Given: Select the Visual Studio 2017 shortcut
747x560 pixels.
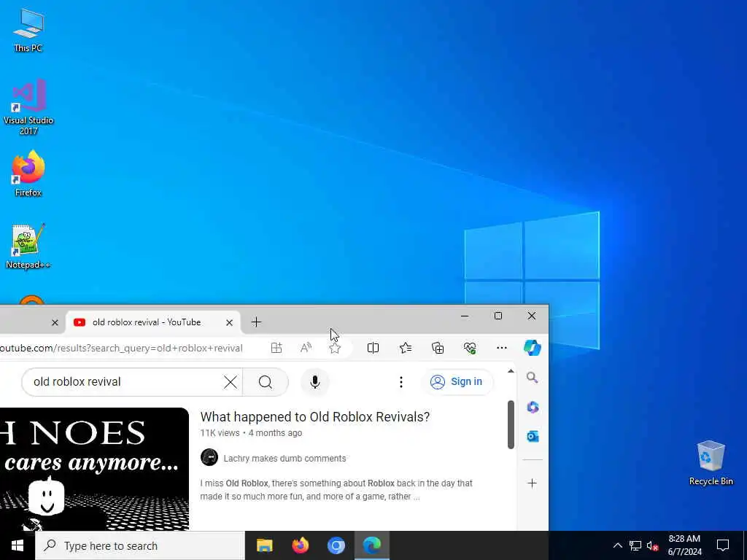Looking at the screenshot, I should [x=28, y=106].
